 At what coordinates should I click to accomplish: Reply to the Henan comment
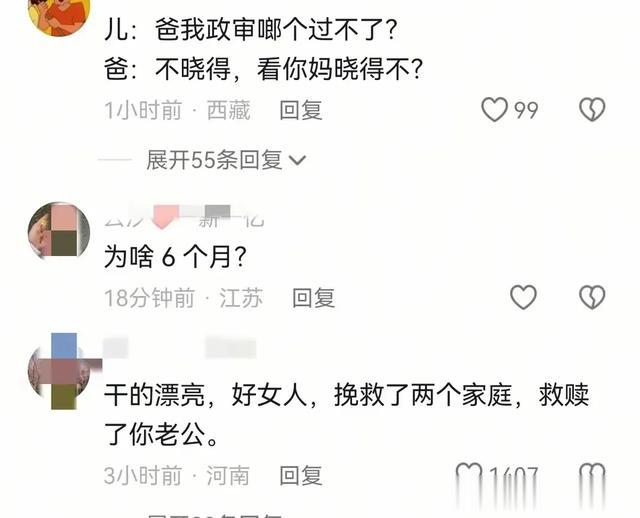click(x=301, y=476)
